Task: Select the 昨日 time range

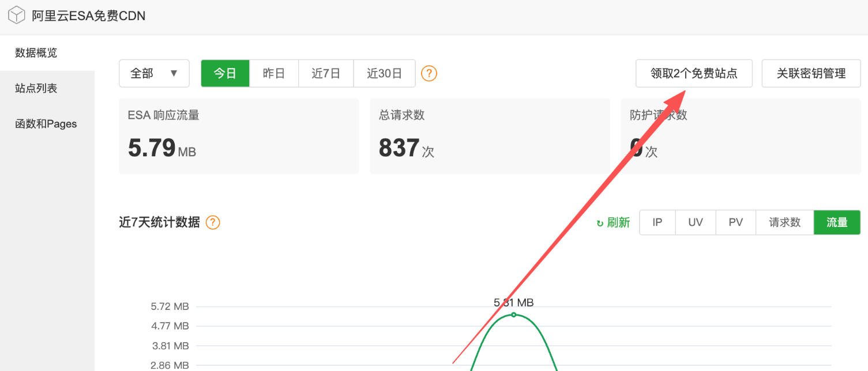Action: [x=274, y=74]
